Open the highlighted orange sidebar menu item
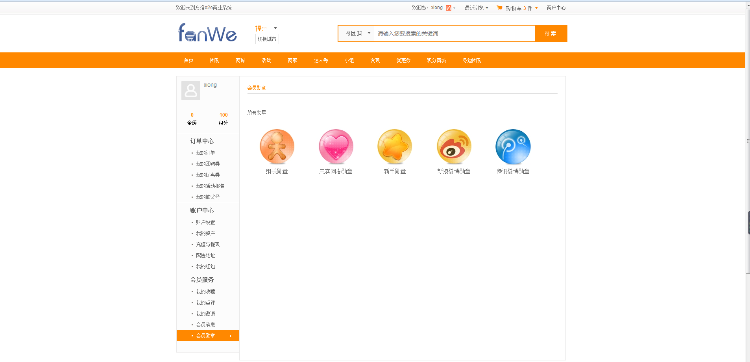Image resolution: width=750 pixels, height=362 pixels. tap(208, 336)
